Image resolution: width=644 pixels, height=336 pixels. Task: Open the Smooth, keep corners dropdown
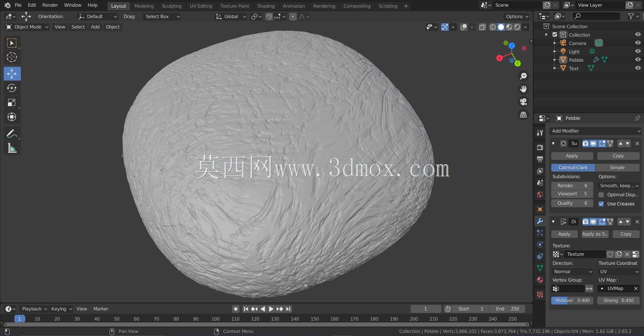click(x=619, y=186)
